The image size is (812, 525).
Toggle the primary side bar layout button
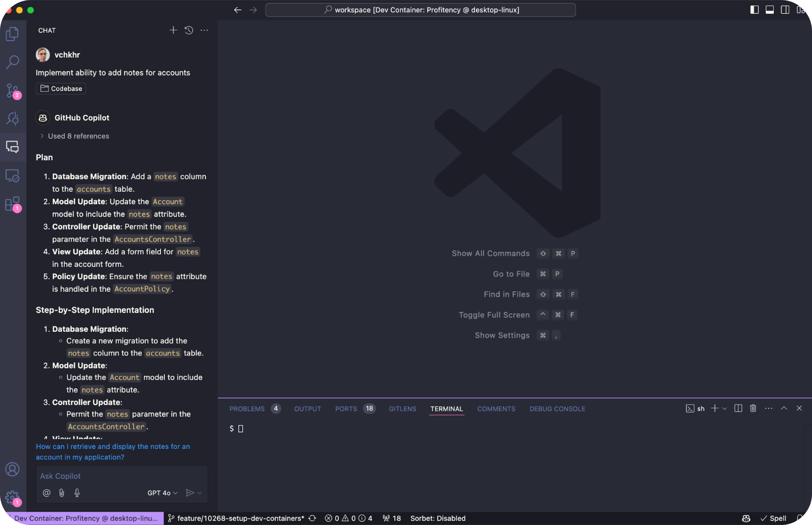pos(754,10)
